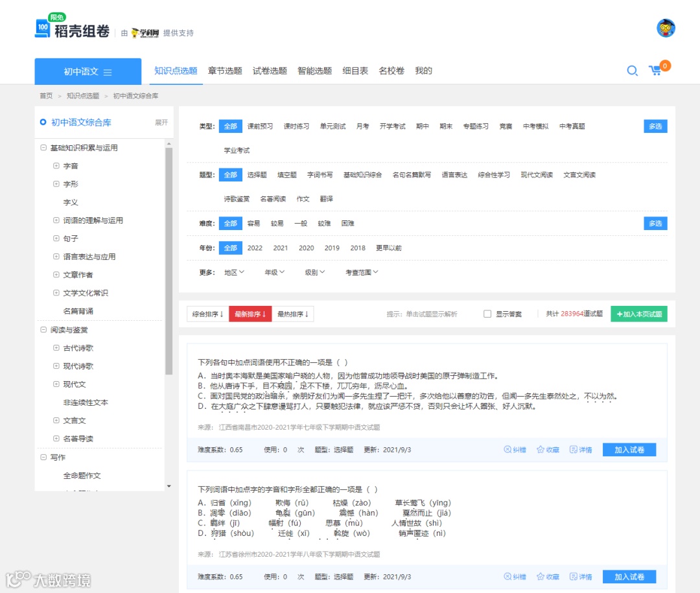Expand the 文章作者 node
Viewport: 700px width, 593px height.
click(56, 275)
